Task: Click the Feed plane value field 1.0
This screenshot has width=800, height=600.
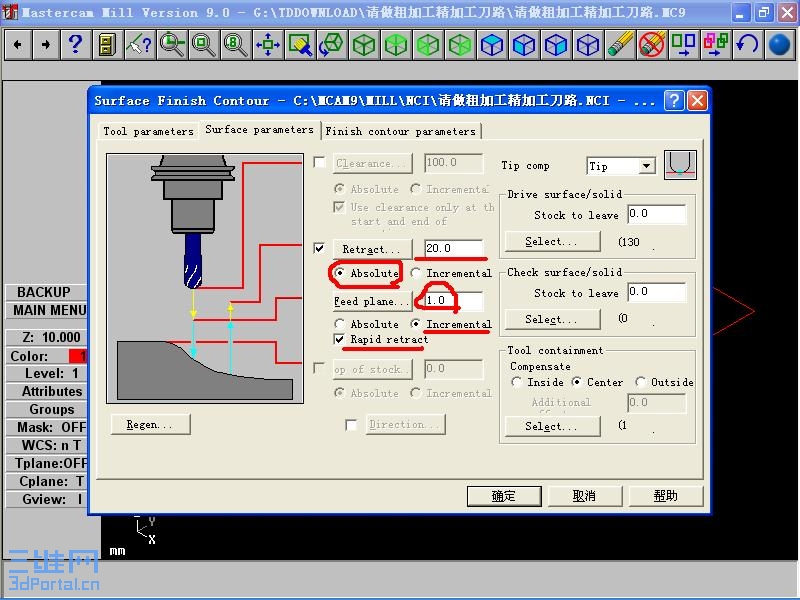Action: click(454, 301)
